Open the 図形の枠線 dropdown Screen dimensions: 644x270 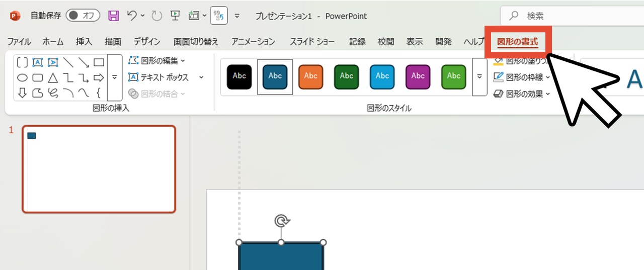522,77
